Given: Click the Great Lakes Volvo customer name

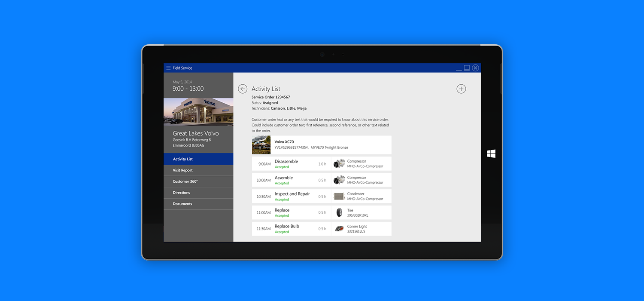Looking at the screenshot, I should click(x=196, y=133).
